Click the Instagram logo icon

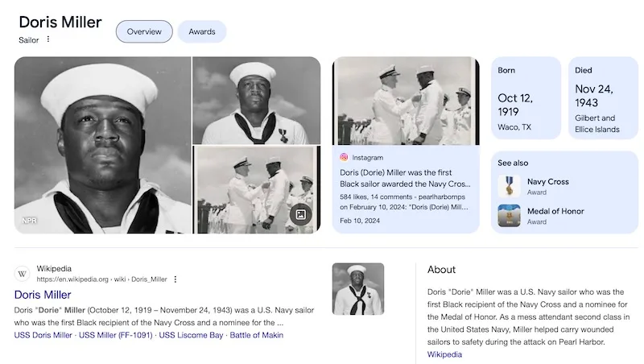pyautogui.click(x=344, y=157)
